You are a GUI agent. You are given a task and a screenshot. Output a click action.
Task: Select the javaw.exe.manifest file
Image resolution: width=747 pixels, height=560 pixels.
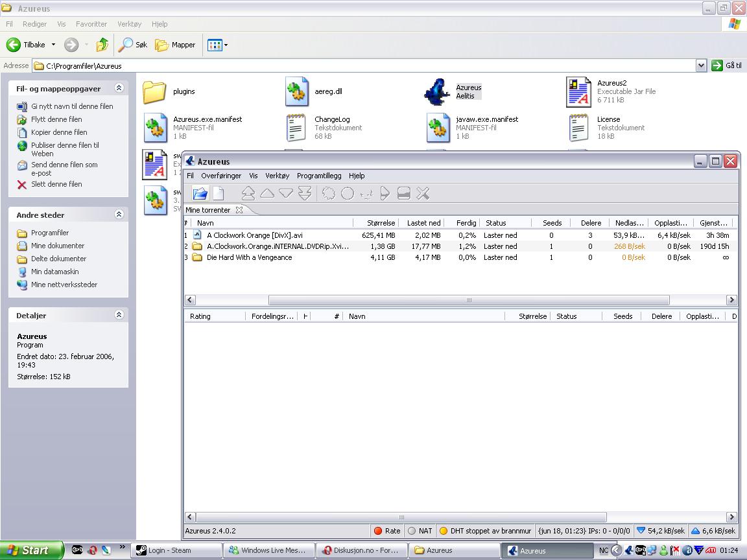point(473,128)
